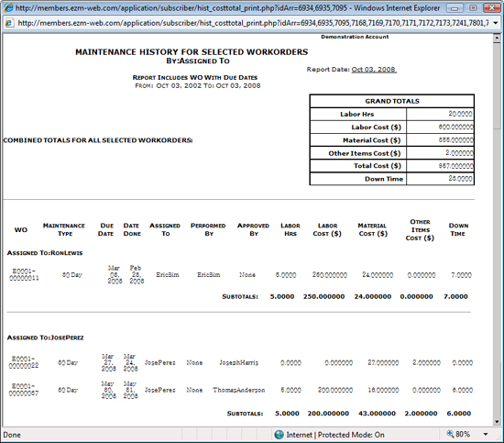Click the 80% zoom level text
This screenshot has width=504, height=443.
pos(463,435)
